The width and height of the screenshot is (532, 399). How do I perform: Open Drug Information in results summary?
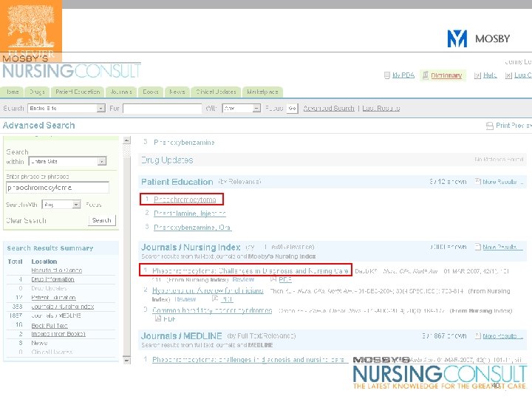pyautogui.click(x=52, y=279)
